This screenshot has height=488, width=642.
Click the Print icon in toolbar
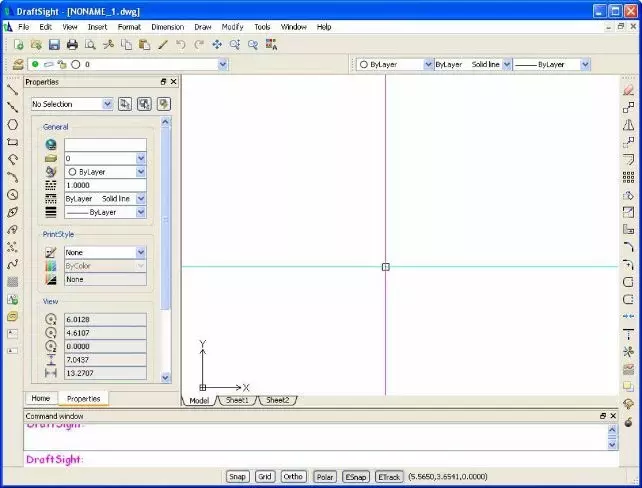72,44
